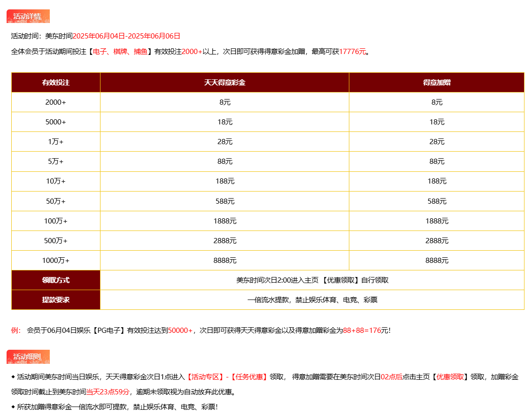Select the 1000万+ table cell

click(x=56, y=260)
